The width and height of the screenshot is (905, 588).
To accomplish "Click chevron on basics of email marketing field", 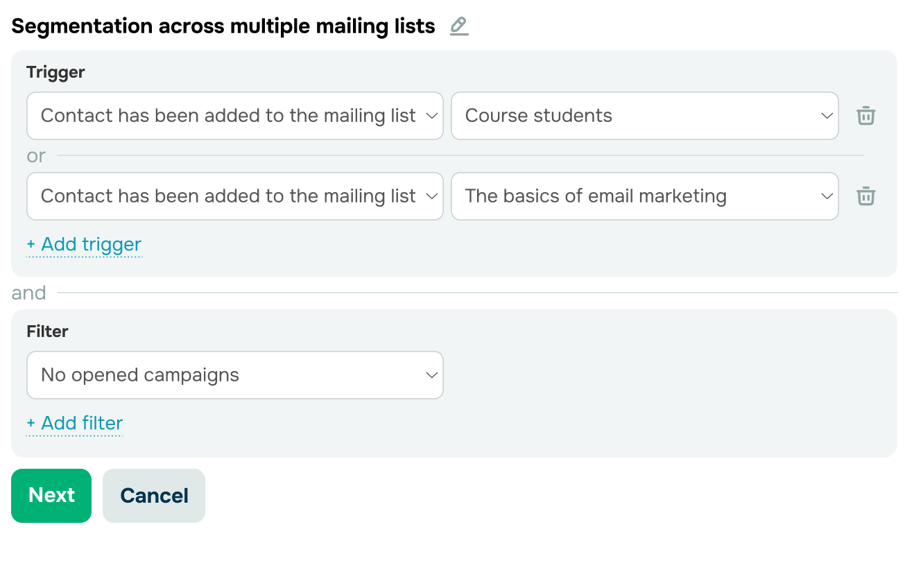I will 827,196.
